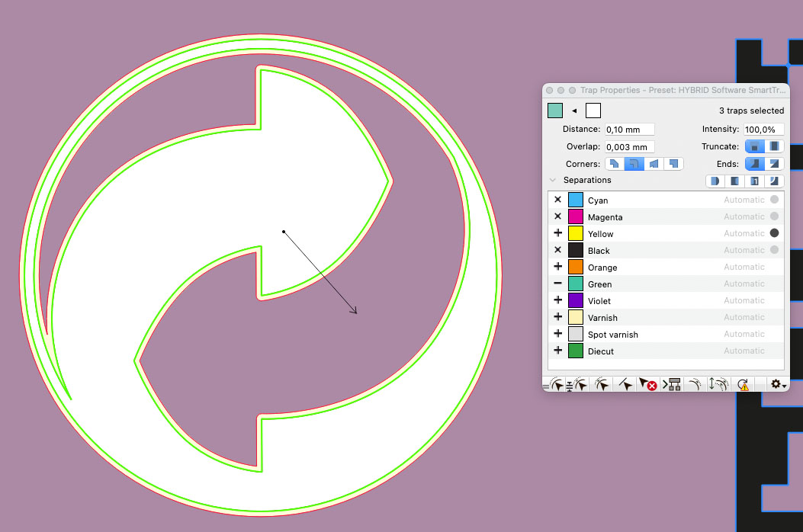Click the Overlap input field
Image resolution: width=803 pixels, height=532 pixels.
pyautogui.click(x=629, y=147)
